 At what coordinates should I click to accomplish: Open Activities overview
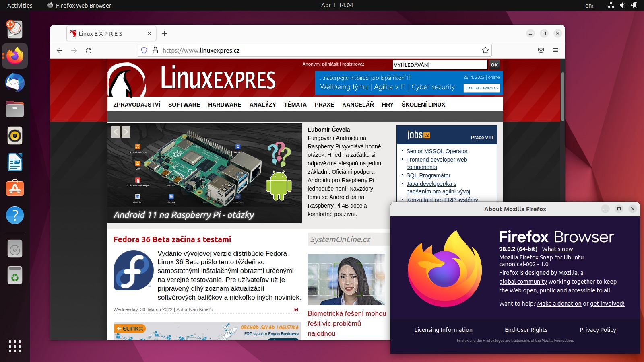click(x=20, y=5)
